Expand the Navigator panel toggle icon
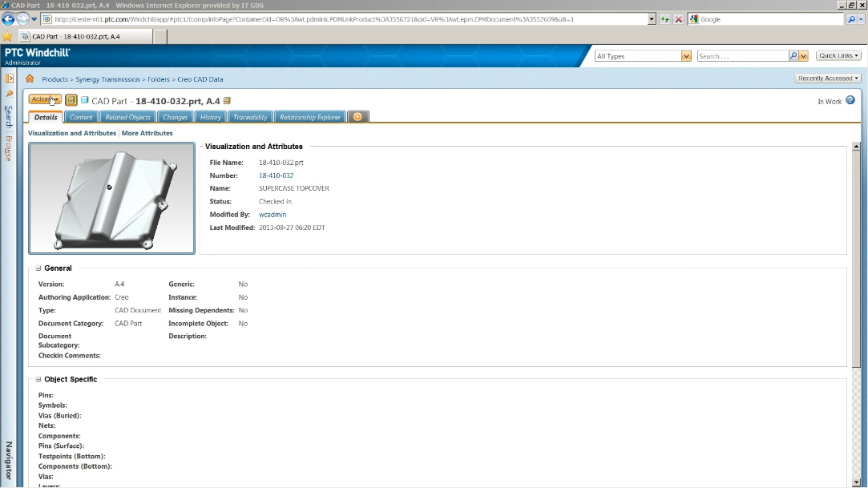Viewport: 868px width, 488px height. (x=10, y=79)
